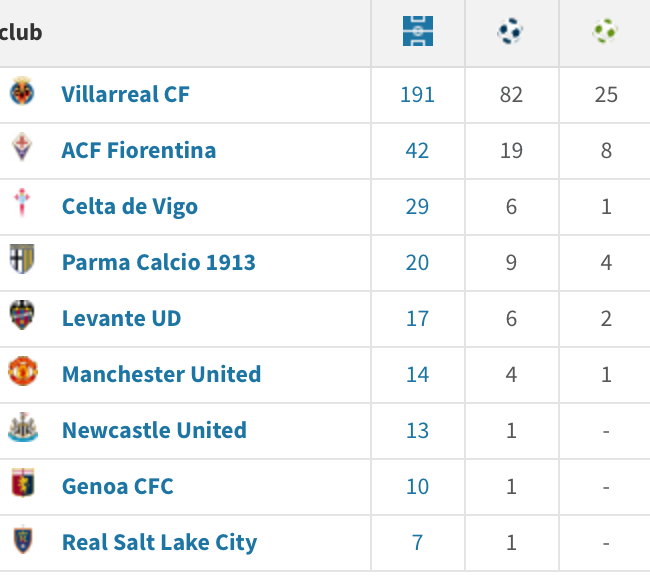Screen dimensions: 650x576
Task: Sort by appearances pitch icon column
Action: point(417,32)
